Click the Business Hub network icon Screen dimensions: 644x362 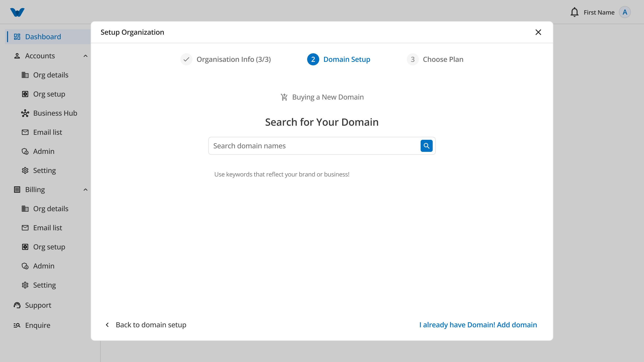coord(25,113)
